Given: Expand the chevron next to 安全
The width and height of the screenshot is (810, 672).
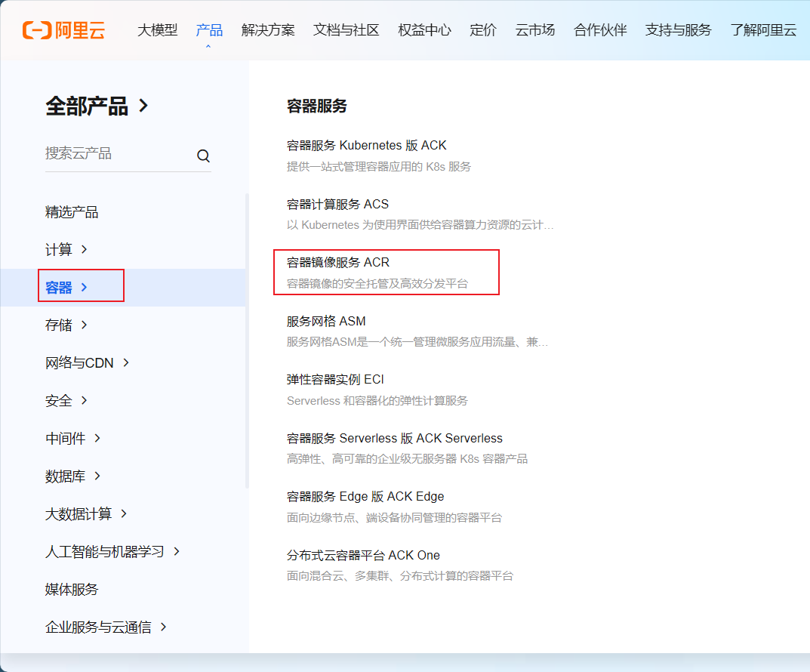Looking at the screenshot, I should click(85, 400).
